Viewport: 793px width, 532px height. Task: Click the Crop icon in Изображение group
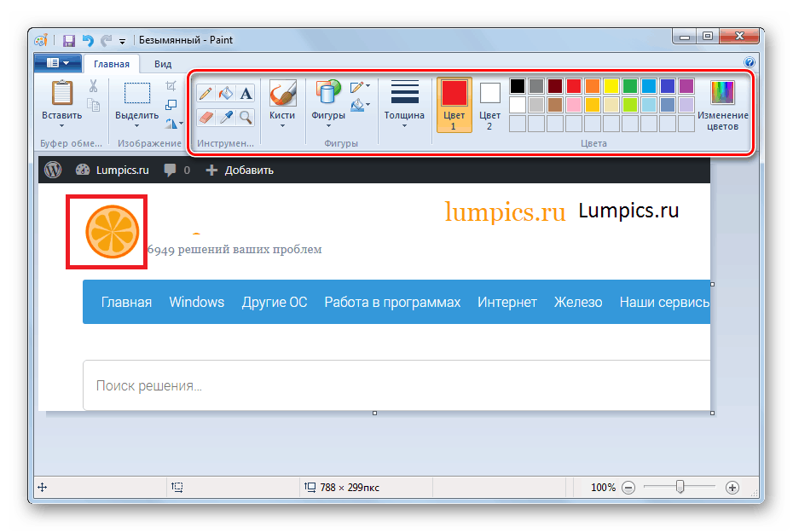[171, 85]
